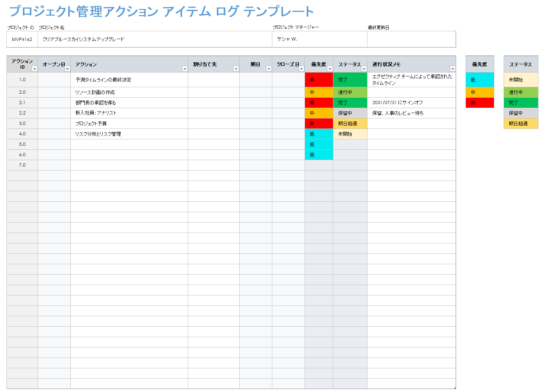546x392 pixels.
Task: Select action 部門長の承認を得る
Action: click(x=129, y=103)
